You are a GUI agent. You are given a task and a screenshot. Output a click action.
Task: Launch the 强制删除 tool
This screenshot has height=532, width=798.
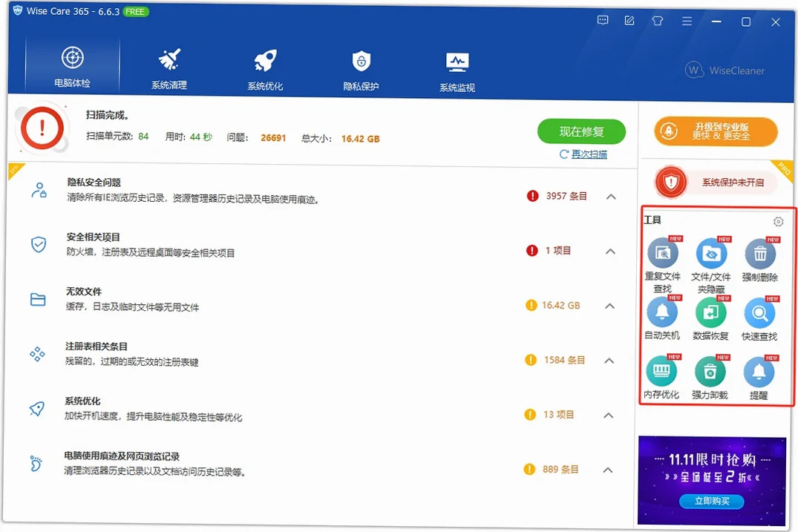[760, 260]
